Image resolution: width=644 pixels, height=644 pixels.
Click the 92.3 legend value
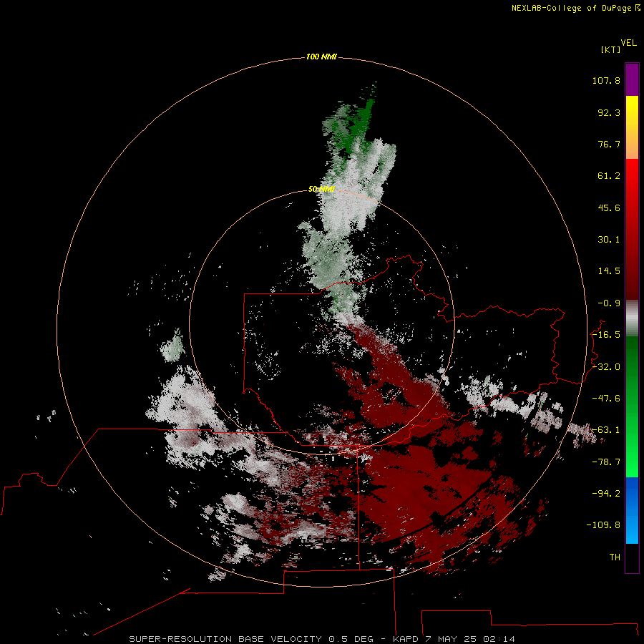(609, 112)
